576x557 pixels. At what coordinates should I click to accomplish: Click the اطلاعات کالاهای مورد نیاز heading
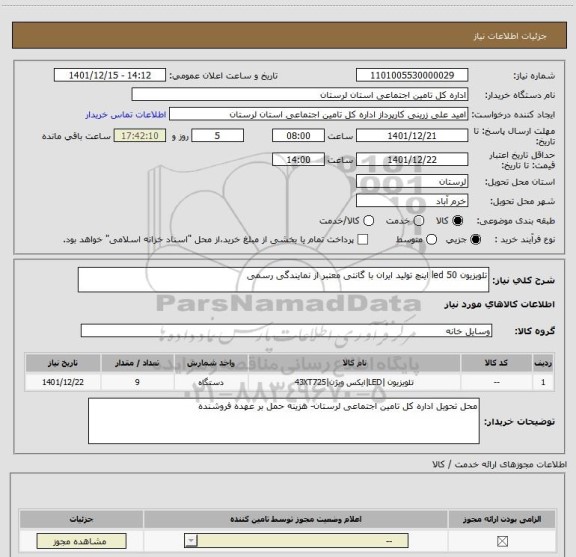click(x=500, y=305)
